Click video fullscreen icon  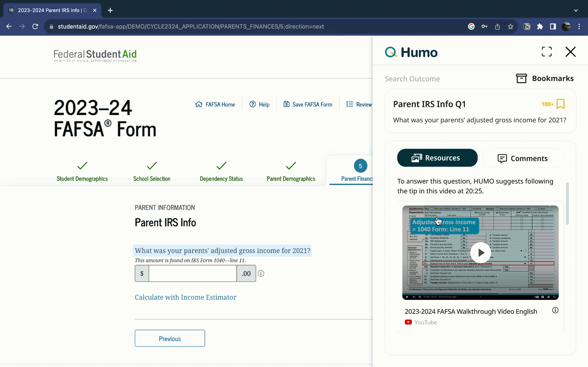554,297
